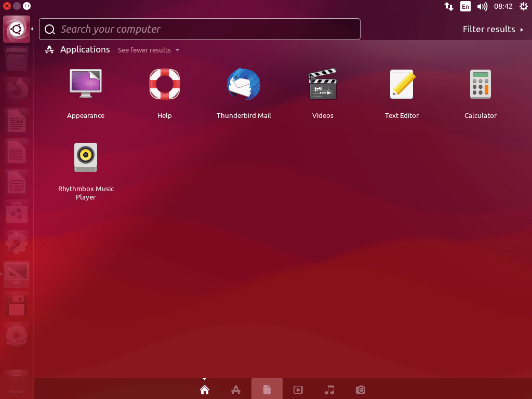532x399 pixels.
Task: Open the Photos lens
Action: pyautogui.click(x=360, y=389)
